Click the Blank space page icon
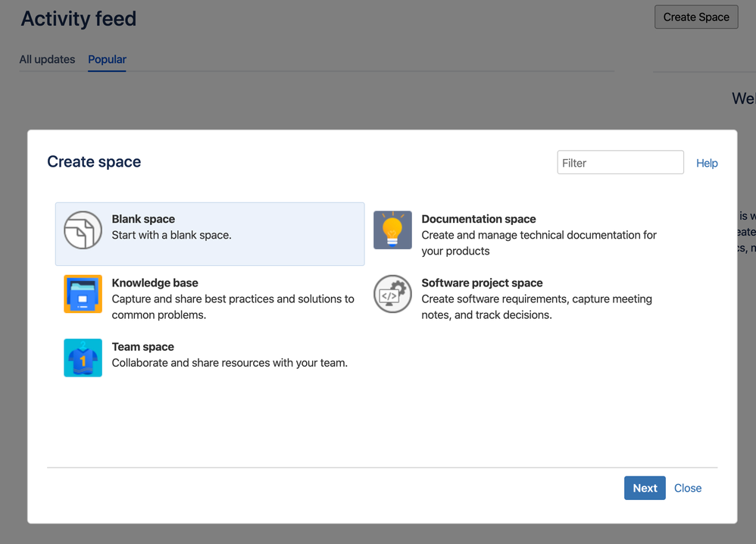This screenshot has height=544, width=756. tap(83, 230)
